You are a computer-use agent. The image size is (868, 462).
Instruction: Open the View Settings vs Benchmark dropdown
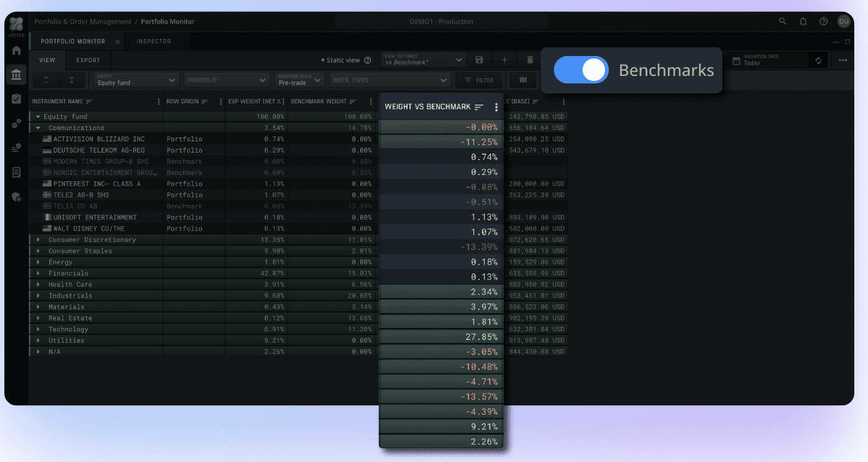pos(424,60)
